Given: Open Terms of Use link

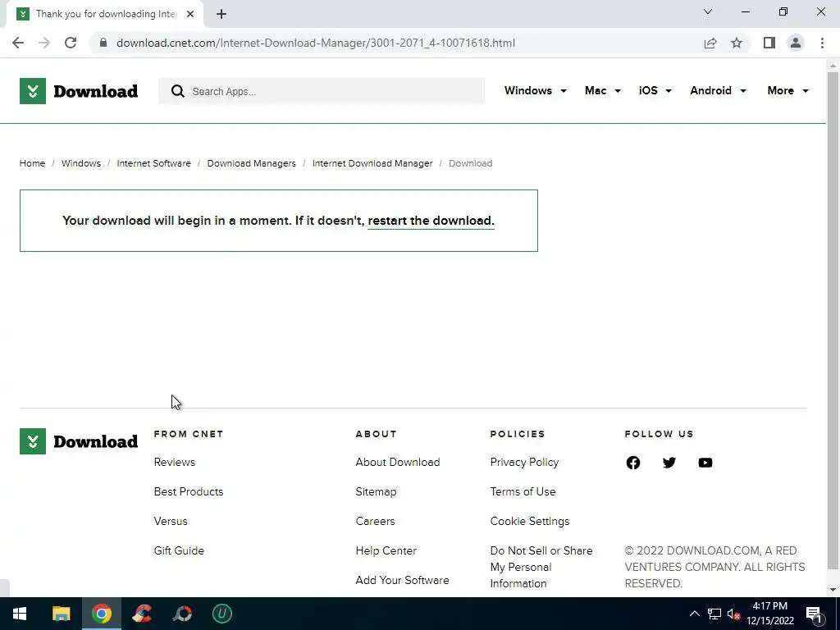Looking at the screenshot, I should click(x=523, y=492).
